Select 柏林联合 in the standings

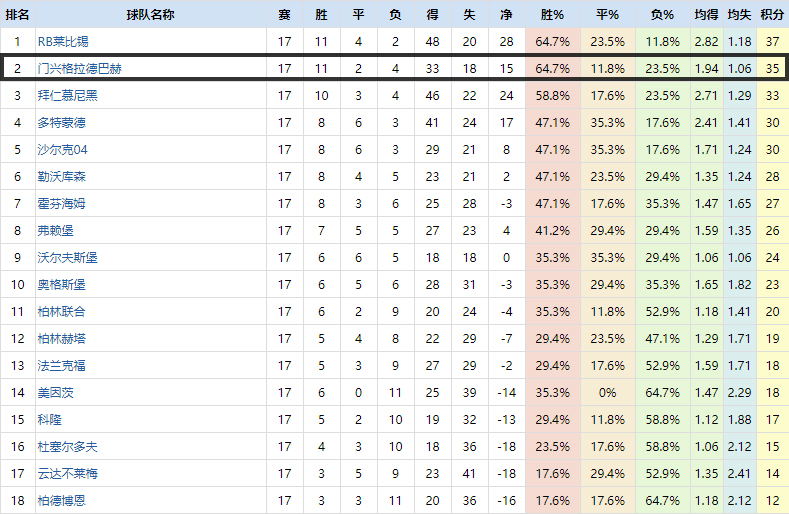tap(61, 312)
